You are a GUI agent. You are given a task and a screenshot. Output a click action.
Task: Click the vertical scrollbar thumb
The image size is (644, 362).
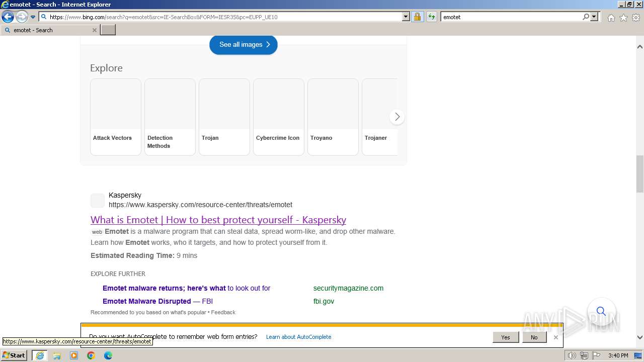[x=640, y=174]
